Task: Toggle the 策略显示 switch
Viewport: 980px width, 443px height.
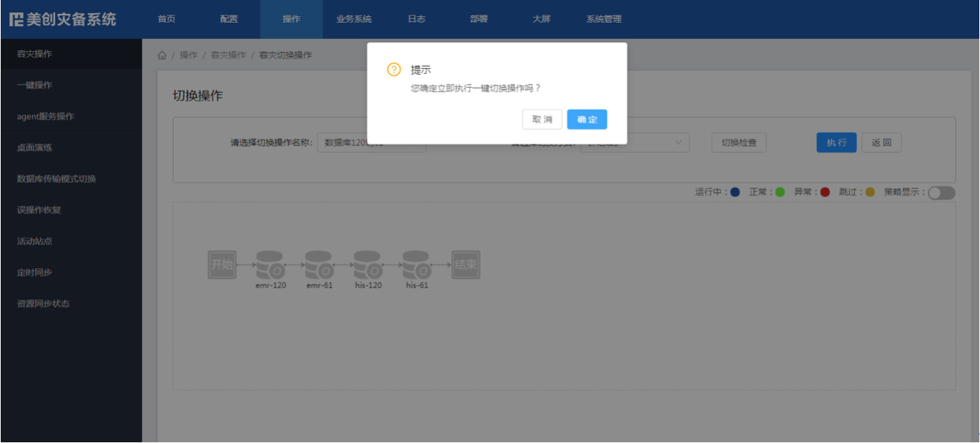Action: pyautogui.click(x=941, y=193)
